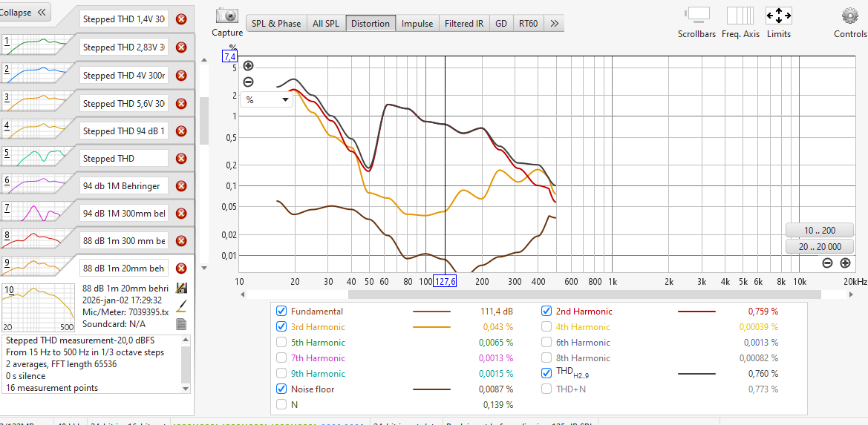Select measurement 10 thumbnail
Image resolution: width=868 pixels, height=425 pixels.
click(x=38, y=307)
